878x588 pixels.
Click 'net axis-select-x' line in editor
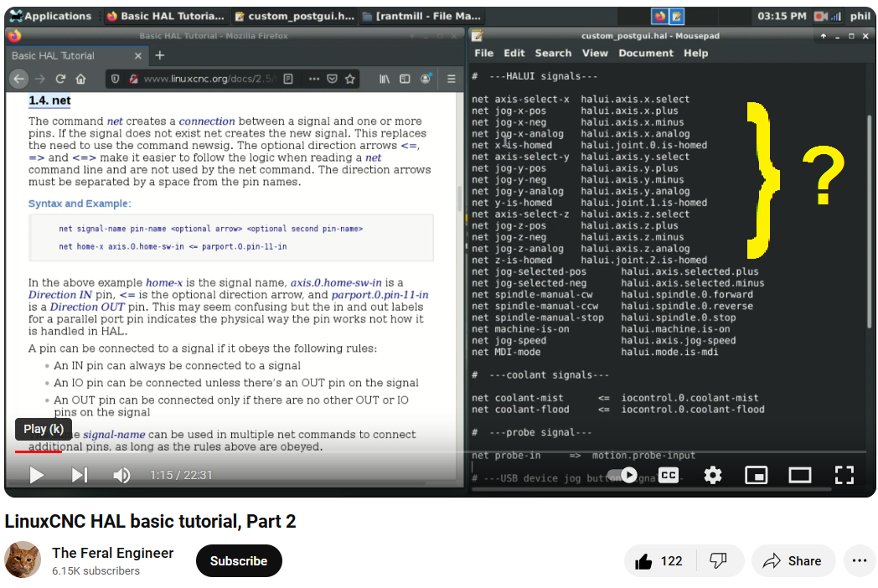tap(521, 99)
